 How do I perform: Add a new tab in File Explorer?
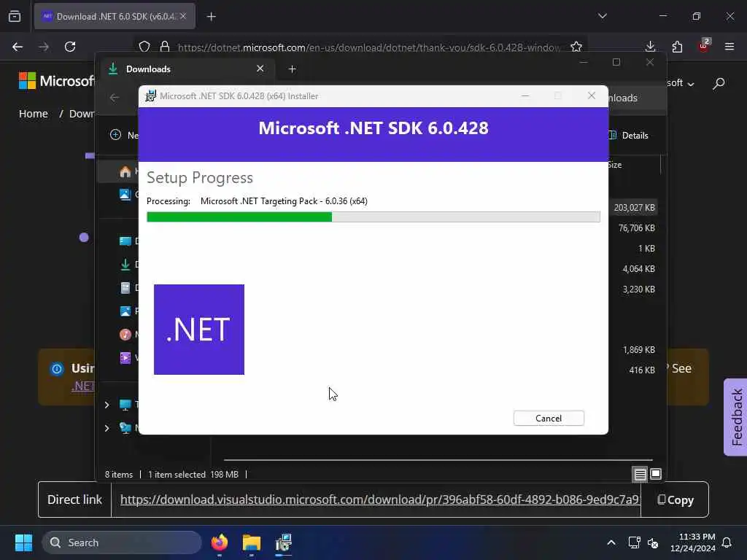[292, 69]
